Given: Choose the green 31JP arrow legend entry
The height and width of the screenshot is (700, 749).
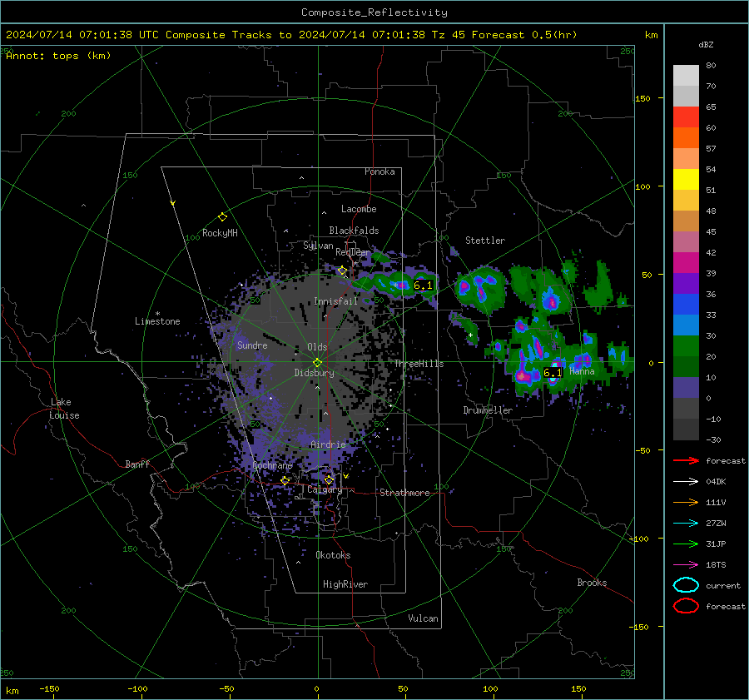Looking at the screenshot, I should coord(686,544).
